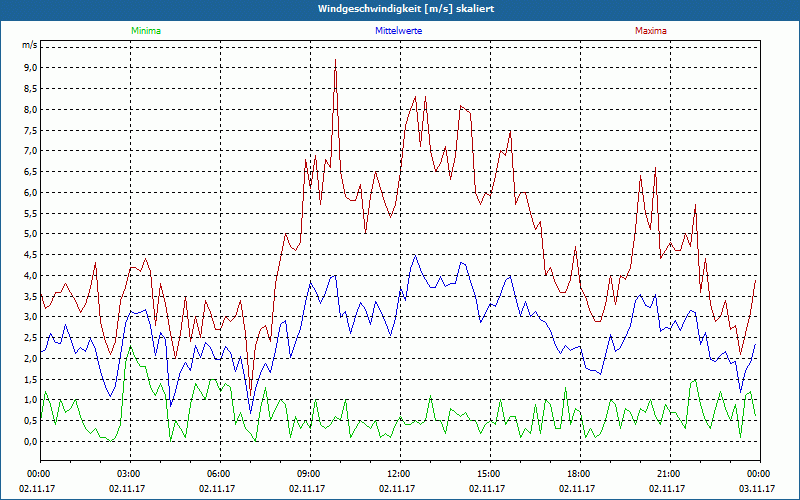Click the 8,5 y-axis value
This screenshot has width=800, height=500.
(30, 89)
